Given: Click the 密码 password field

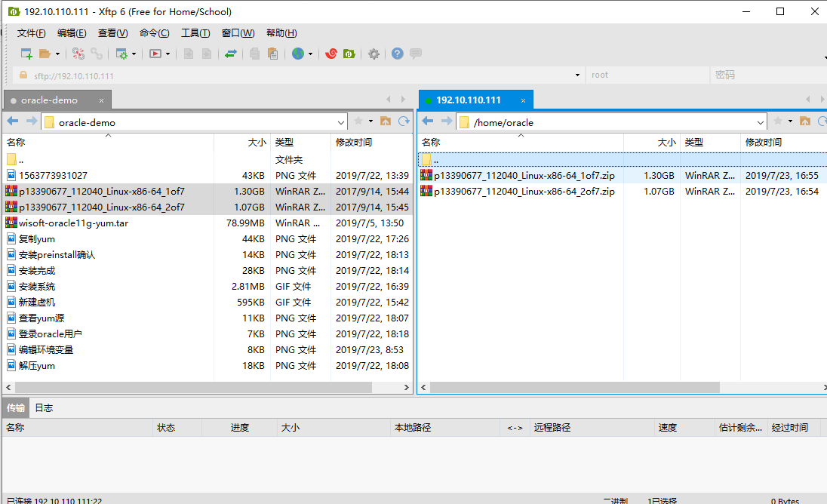Looking at the screenshot, I should point(770,75).
